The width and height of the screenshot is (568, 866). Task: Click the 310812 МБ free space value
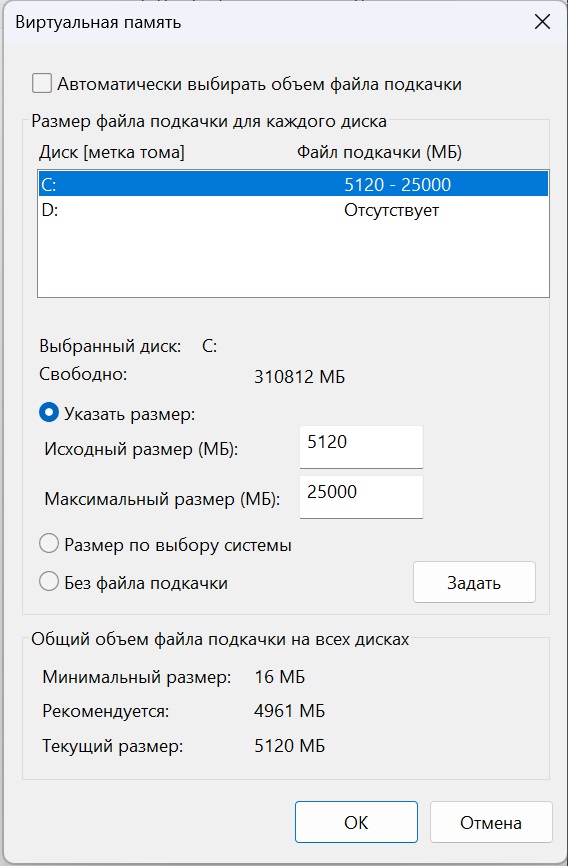[299, 377]
